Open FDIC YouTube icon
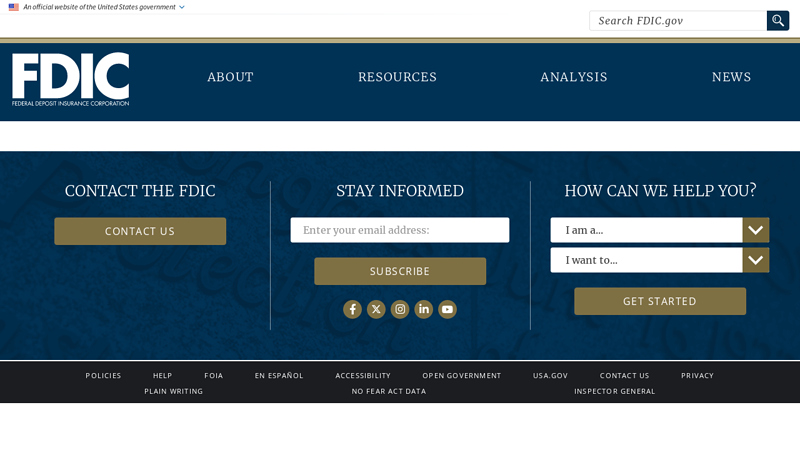Viewport: 800px width, 450px height. (x=447, y=309)
